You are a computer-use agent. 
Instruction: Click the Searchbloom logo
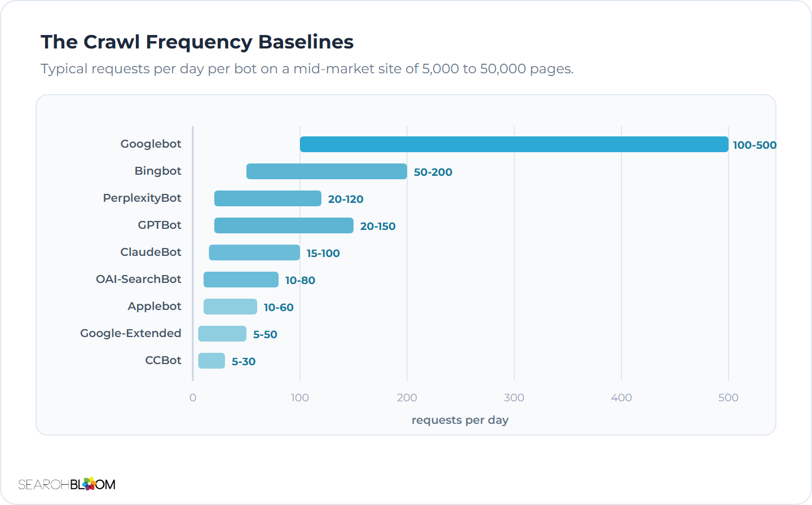click(x=67, y=484)
